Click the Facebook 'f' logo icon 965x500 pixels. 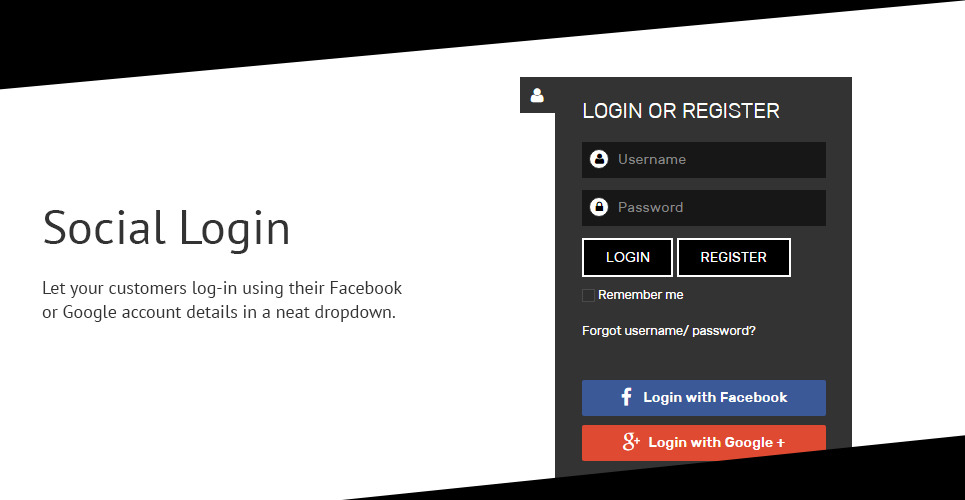click(x=627, y=397)
